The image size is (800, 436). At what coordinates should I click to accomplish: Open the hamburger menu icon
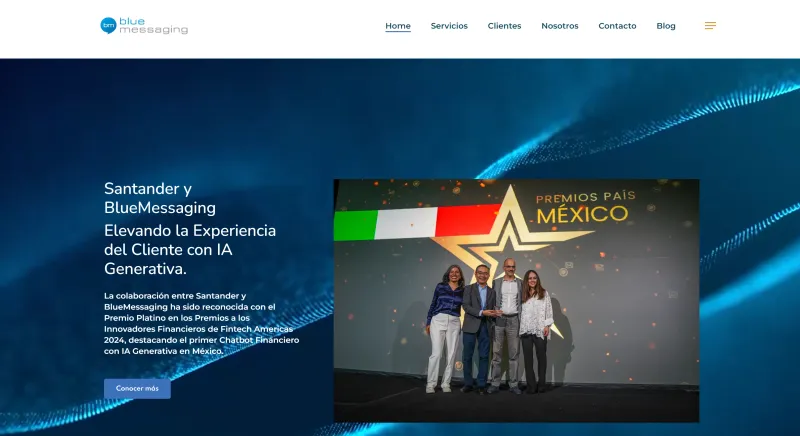pos(710,25)
